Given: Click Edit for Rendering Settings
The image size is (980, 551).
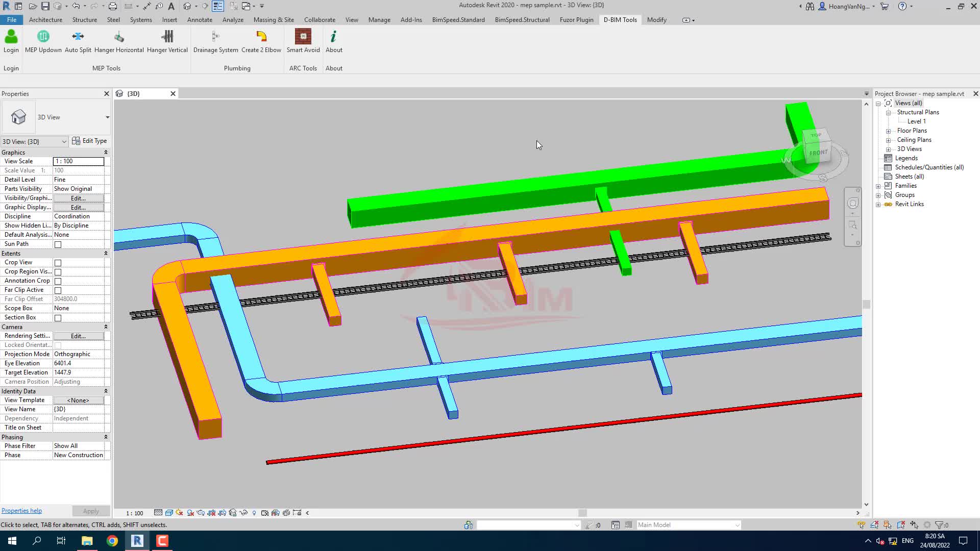Looking at the screenshot, I should 78,336.
